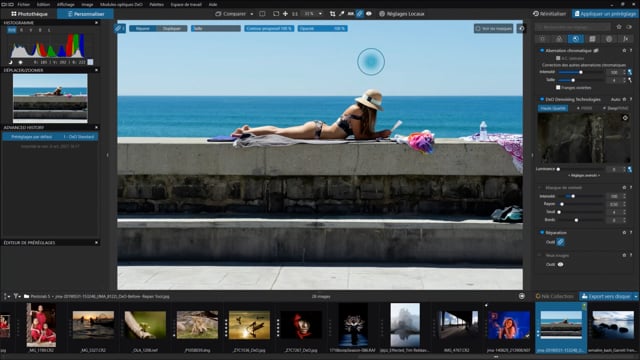Select the Local adjustments palette icon

609,39
